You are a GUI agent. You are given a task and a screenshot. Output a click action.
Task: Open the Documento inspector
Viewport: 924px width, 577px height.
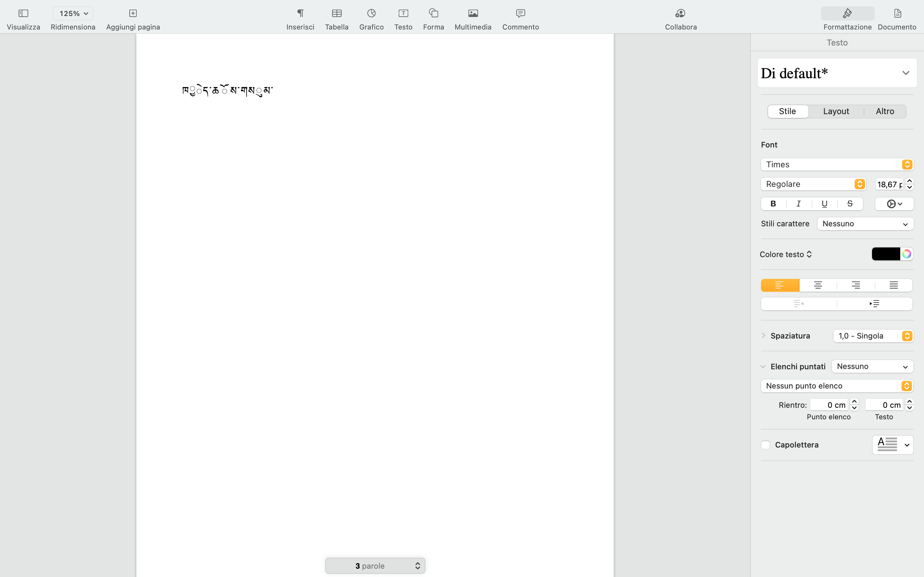pyautogui.click(x=897, y=14)
